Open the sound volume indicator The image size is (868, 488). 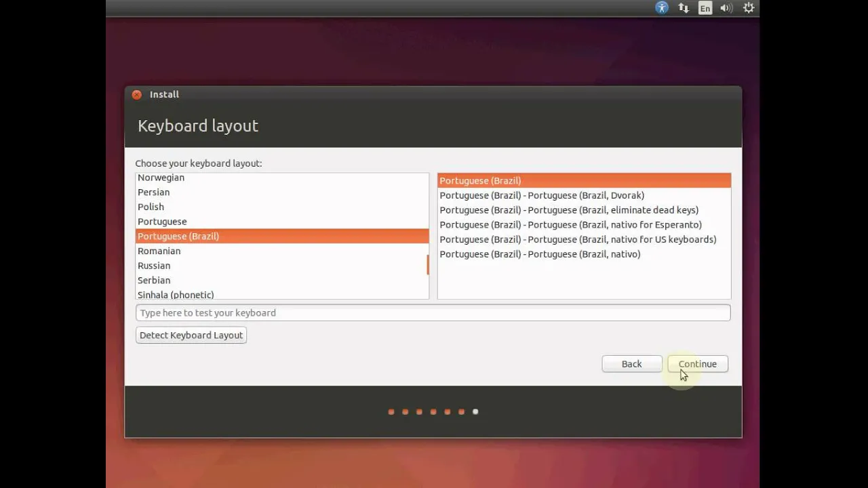(x=726, y=8)
